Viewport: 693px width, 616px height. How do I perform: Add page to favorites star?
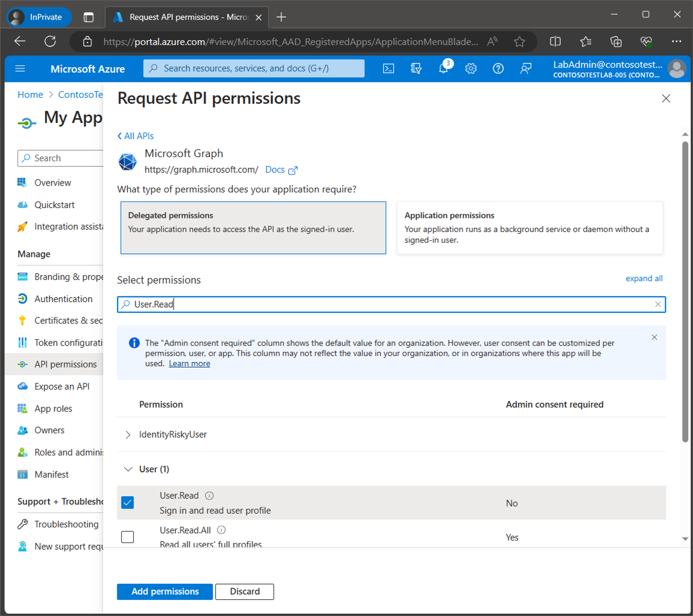pyautogui.click(x=519, y=42)
